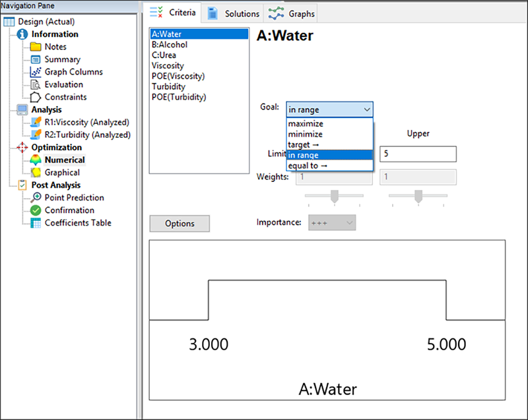The width and height of the screenshot is (528, 420).
Task: Click the Graph Columns icon
Action: 36,72
